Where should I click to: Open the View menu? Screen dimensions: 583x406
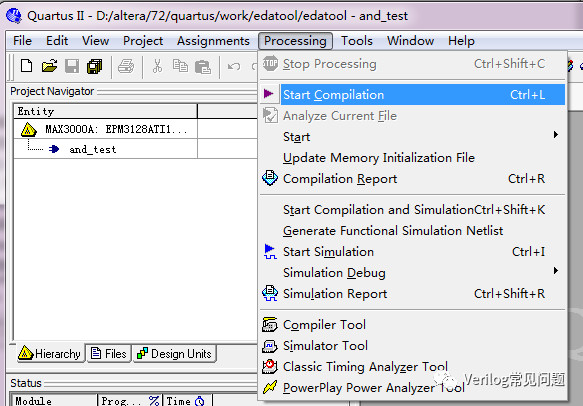(96, 41)
